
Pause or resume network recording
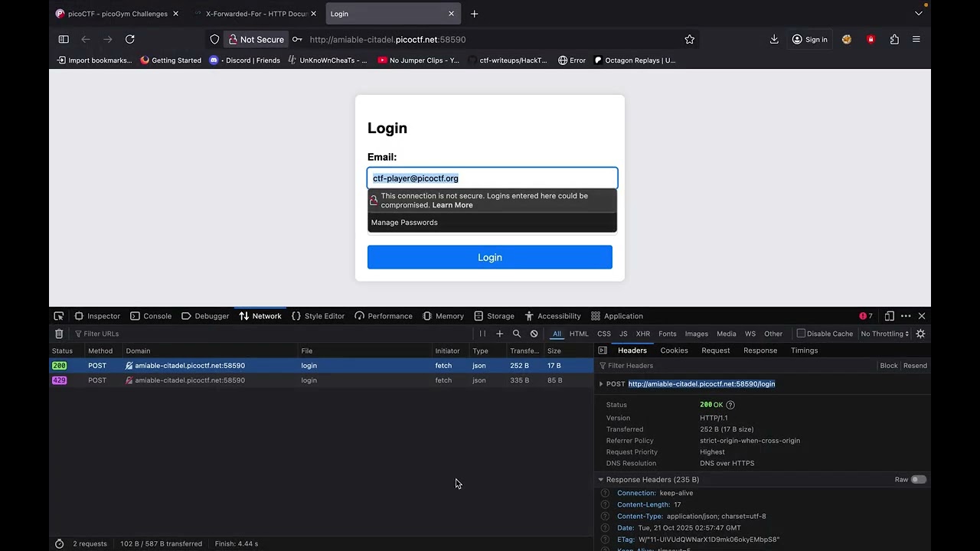click(482, 334)
